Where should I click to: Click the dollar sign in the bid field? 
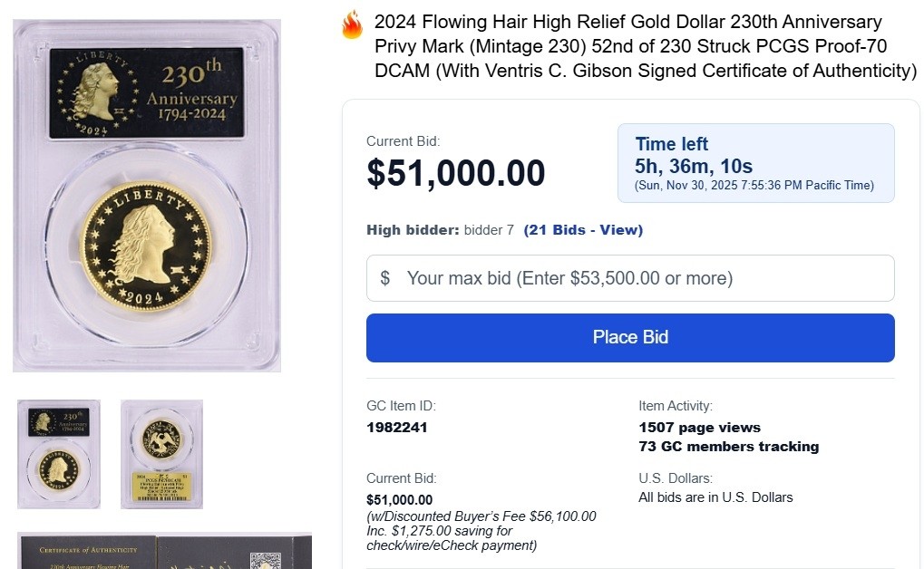[385, 278]
